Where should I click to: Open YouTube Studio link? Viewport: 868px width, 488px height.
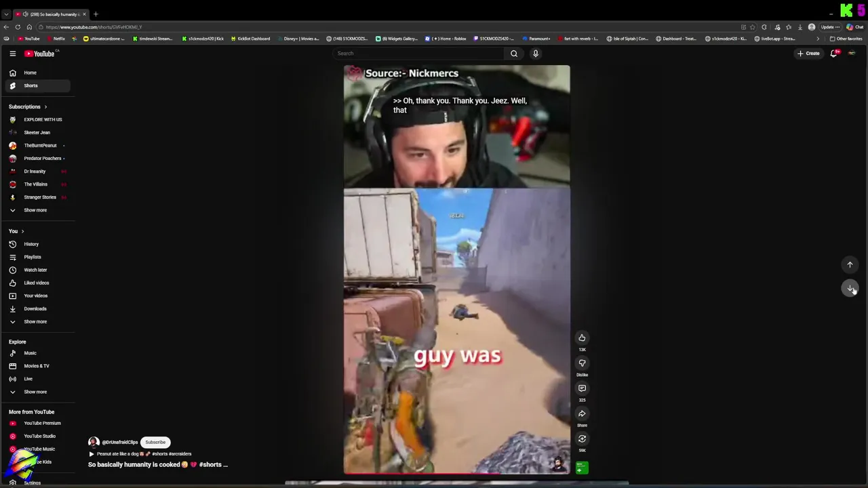point(39,436)
